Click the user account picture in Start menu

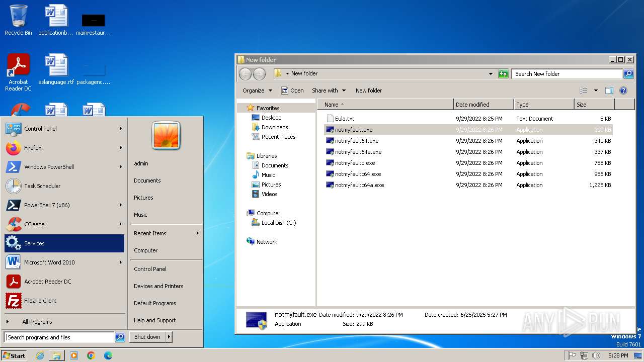pyautogui.click(x=166, y=136)
